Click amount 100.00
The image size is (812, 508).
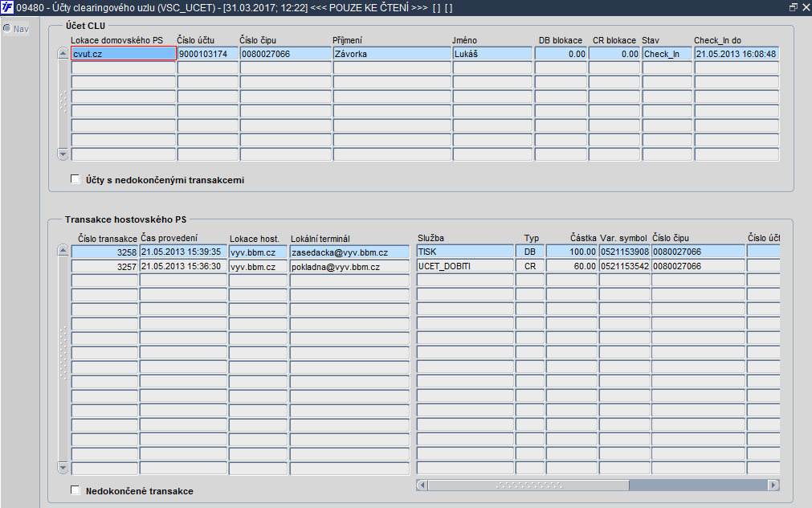click(x=572, y=252)
